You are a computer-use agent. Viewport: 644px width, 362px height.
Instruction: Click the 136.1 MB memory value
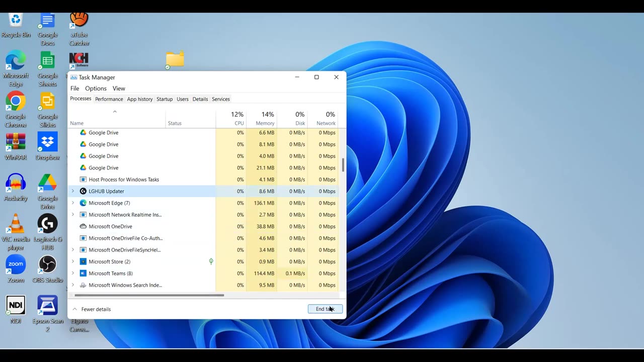[x=264, y=203]
